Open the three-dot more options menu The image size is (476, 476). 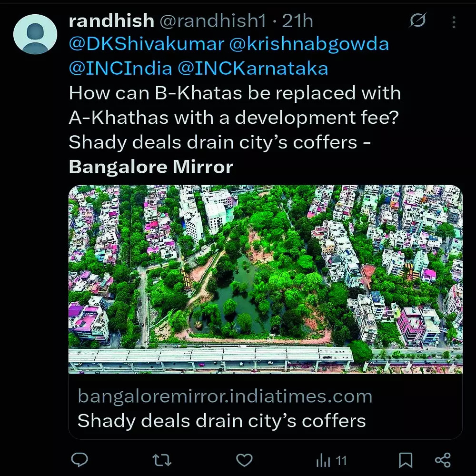pos(454,22)
